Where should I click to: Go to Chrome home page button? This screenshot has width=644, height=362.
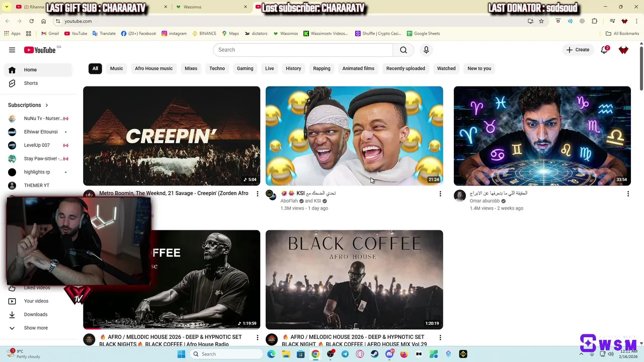pyautogui.click(x=44, y=21)
